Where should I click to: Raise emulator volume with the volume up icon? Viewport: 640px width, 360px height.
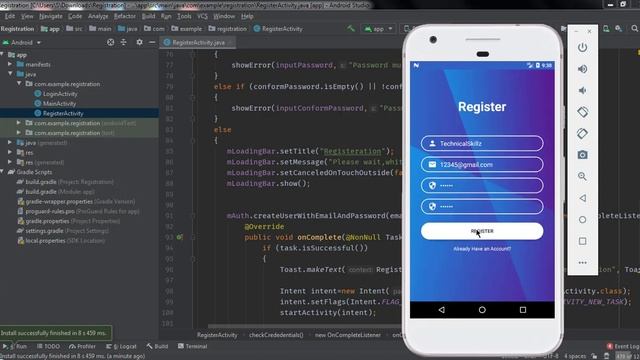582,69
